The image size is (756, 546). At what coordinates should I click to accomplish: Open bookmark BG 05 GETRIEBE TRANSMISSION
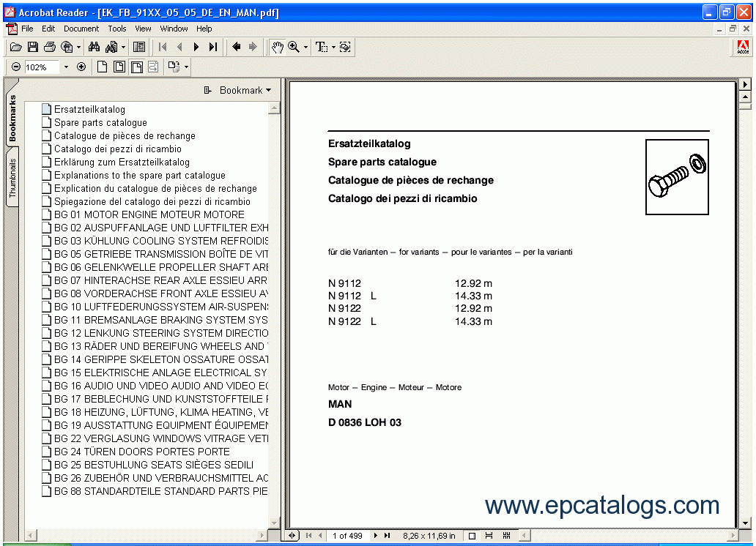[x=161, y=254]
